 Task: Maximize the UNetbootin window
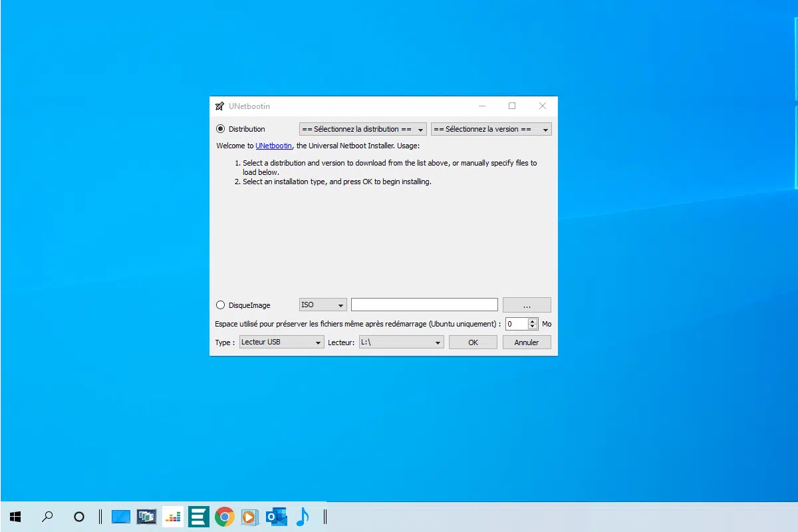tap(512, 106)
